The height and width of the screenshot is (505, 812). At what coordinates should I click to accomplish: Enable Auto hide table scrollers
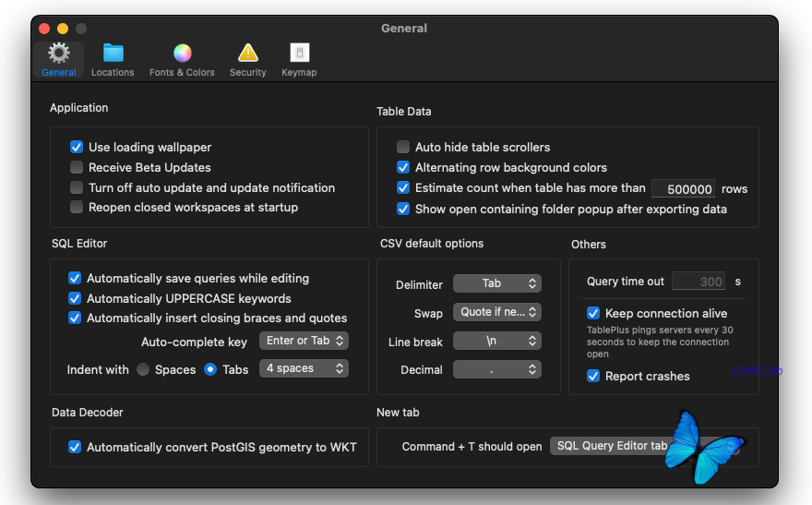pos(403,147)
